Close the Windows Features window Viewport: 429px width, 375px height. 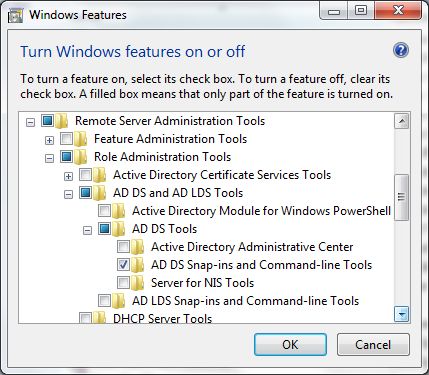tap(398, 11)
